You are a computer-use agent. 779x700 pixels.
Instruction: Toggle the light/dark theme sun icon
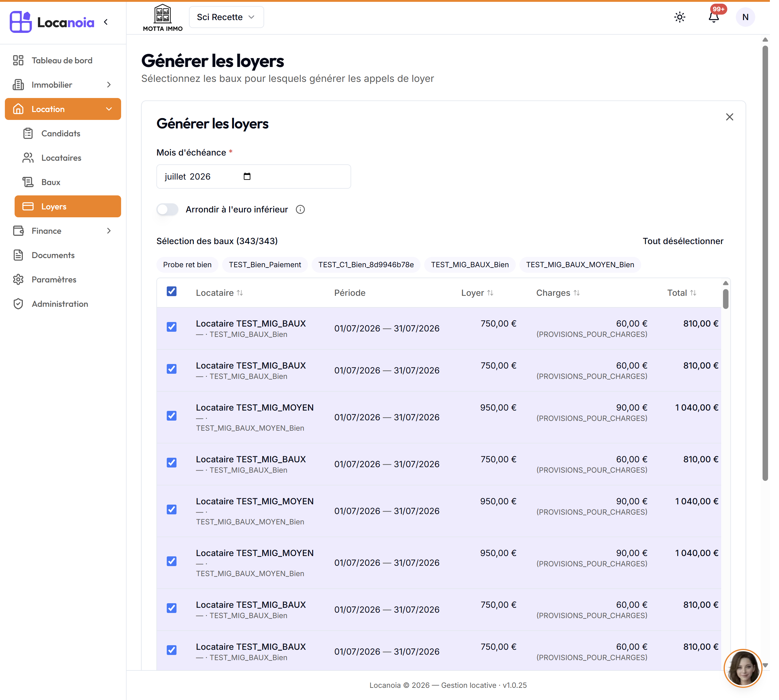tap(679, 17)
